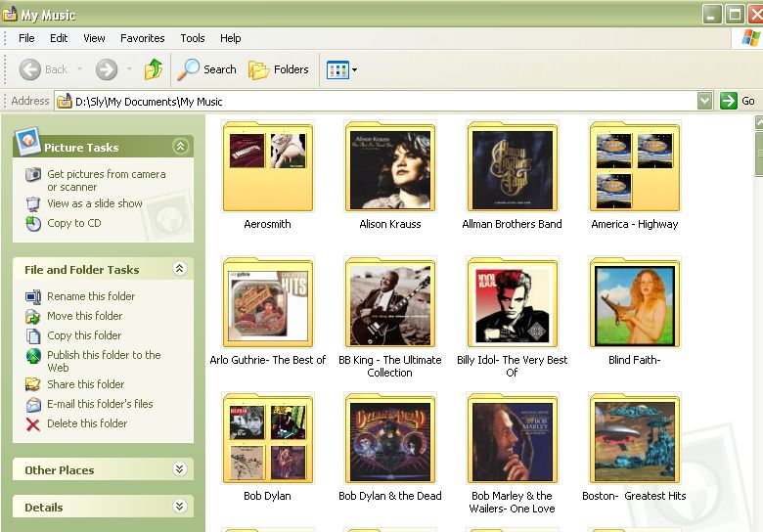Click the Picture Tasks header picture icon

click(27, 141)
